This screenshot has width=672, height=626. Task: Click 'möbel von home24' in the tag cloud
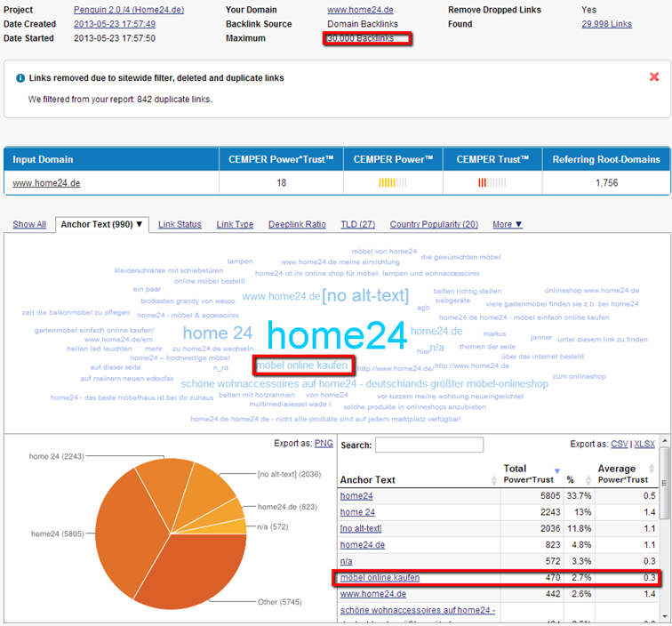click(384, 252)
